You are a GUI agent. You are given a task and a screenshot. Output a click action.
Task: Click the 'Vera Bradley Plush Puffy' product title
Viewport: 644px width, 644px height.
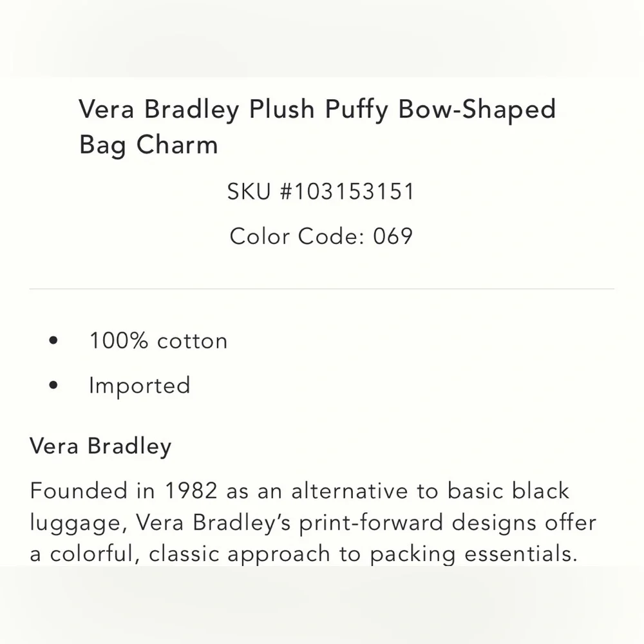(317, 126)
